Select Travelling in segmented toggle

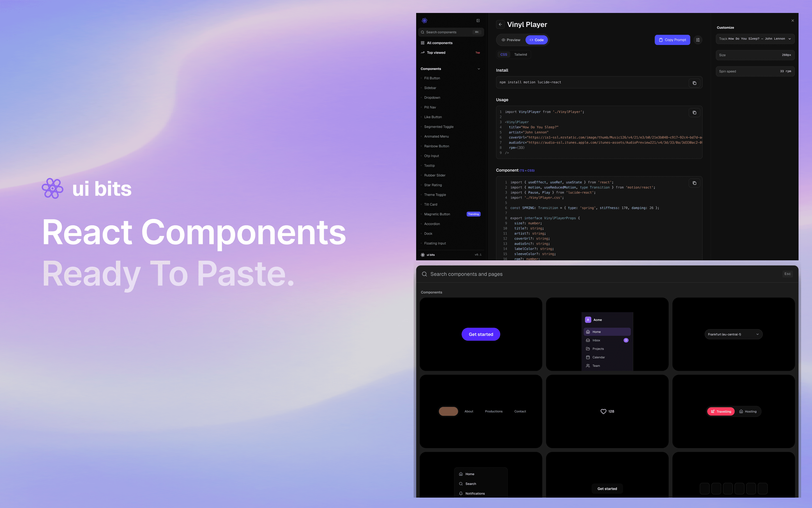(721, 411)
